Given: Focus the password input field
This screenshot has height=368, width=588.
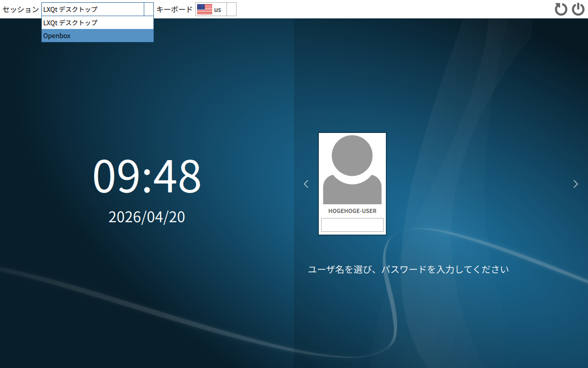Looking at the screenshot, I should 352,225.
